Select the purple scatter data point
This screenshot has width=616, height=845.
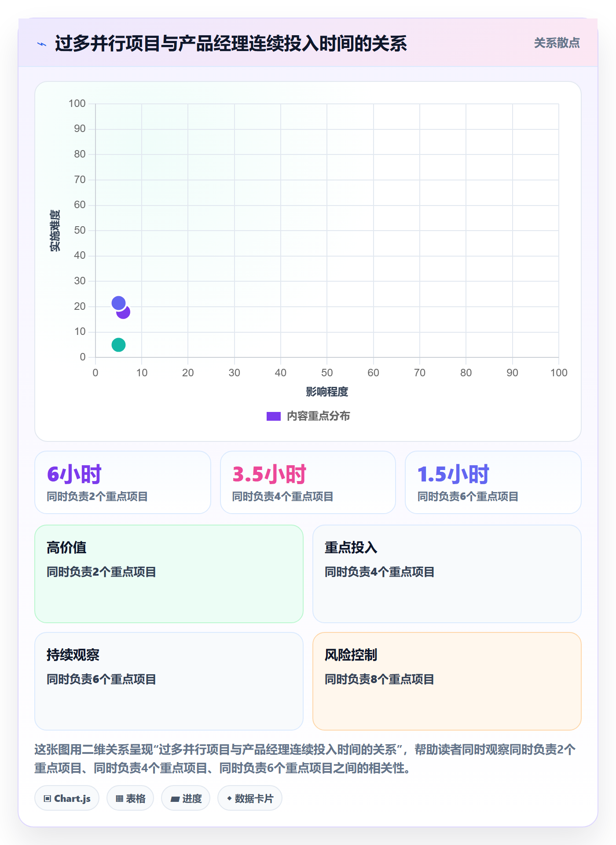click(125, 313)
